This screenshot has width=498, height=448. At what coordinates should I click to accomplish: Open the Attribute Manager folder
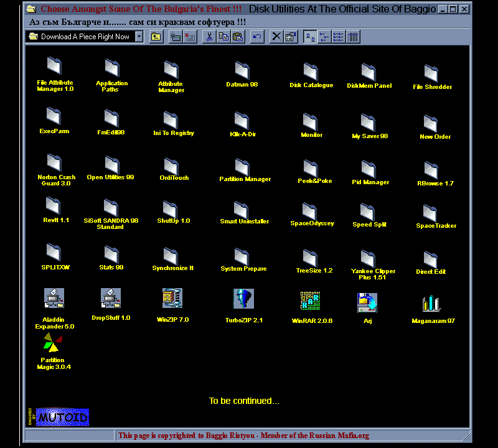pyautogui.click(x=171, y=70)
